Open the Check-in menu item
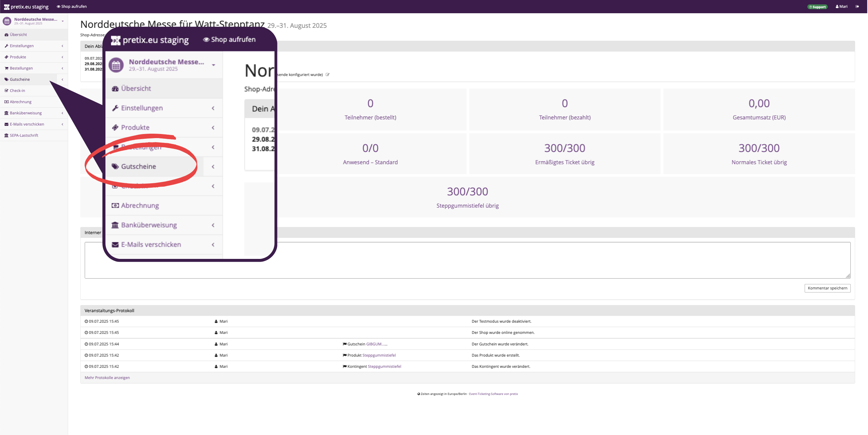The width and height of the screenshot is (868, 435). click(x=17, y=91)
